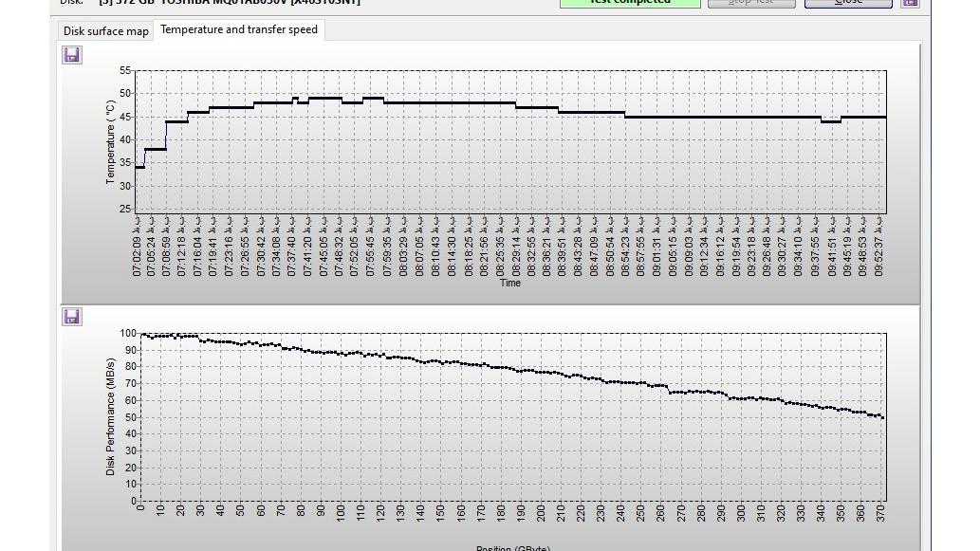Click the 100 value on performance axis
The width and height of the screenshot is (980, 551).
click(128, 333)
